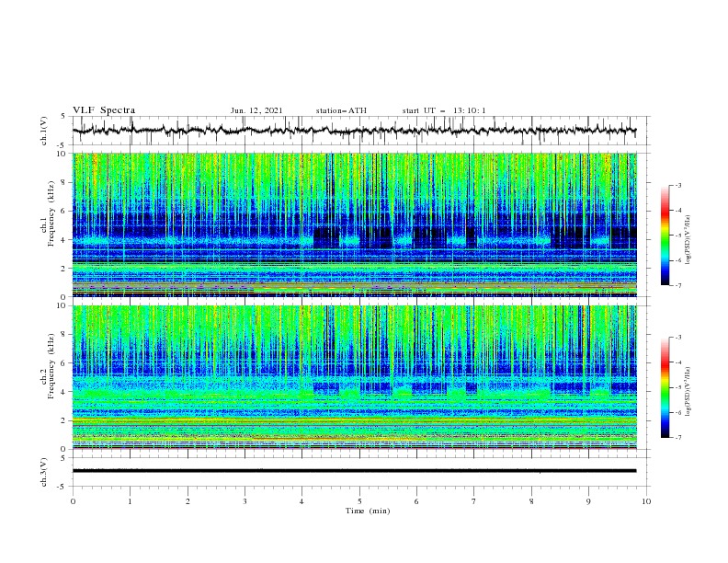Click the ch.2 color scale "log(PSD)(V²/Hz)" label

pos(689,392)
